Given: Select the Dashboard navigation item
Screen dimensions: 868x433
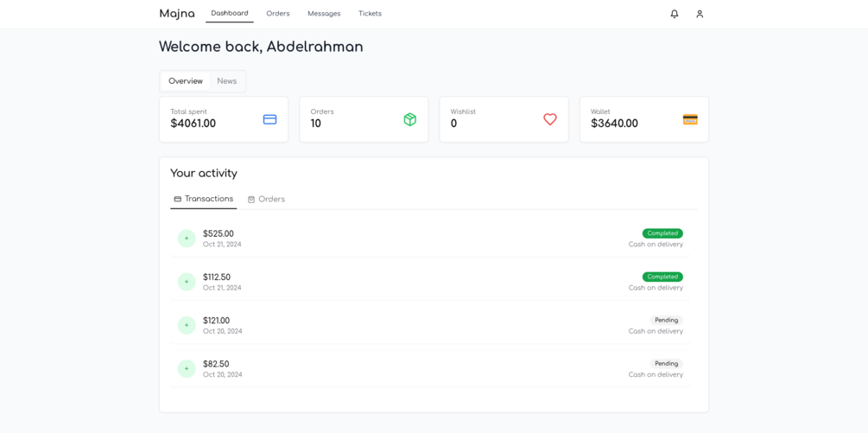Looking at the screenshot, I should (x=230, y=13).
